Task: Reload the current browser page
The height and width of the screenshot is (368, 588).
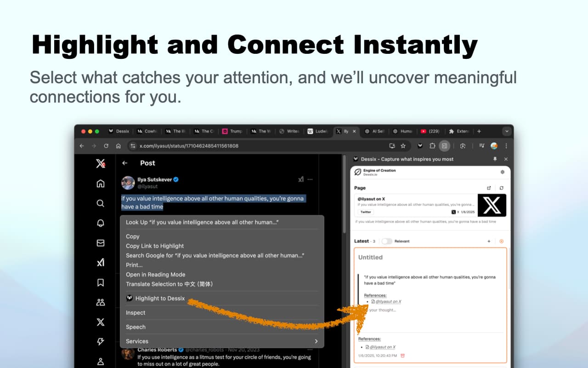Action: 106,146
